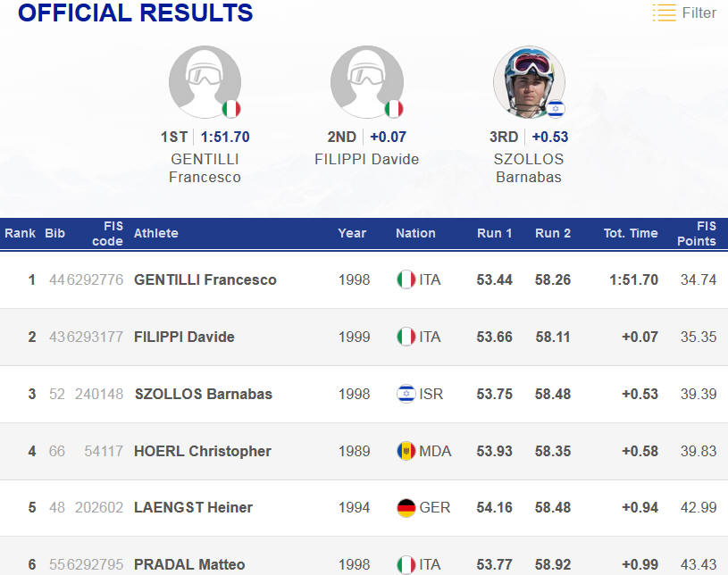
Task: Sort table by Tot. Time column
Action: pyautogui.click(x=631, y=233)
